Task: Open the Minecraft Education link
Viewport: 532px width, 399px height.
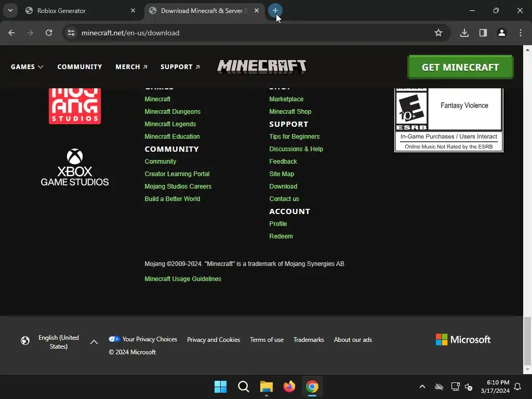Action: point(172,137)
